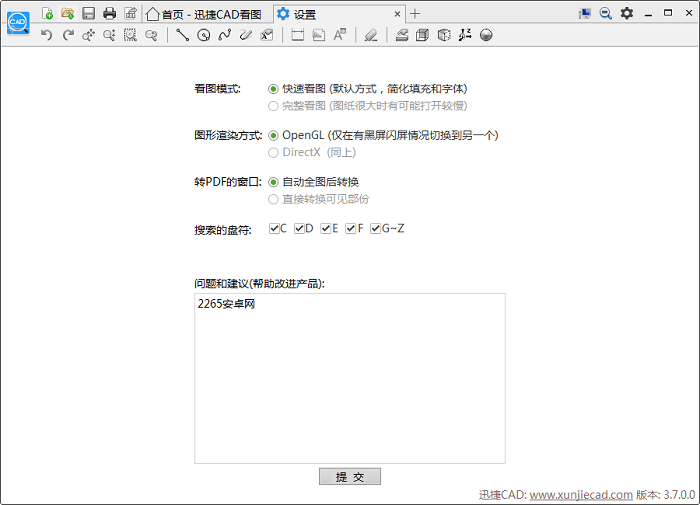The image size is (700, 505).
Task: Choose DirectX rendering option
Action: tap(274, 153)
